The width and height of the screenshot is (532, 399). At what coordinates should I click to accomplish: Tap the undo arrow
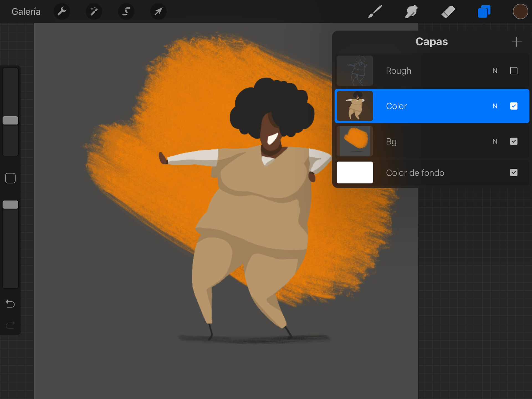tap(10, 304)
